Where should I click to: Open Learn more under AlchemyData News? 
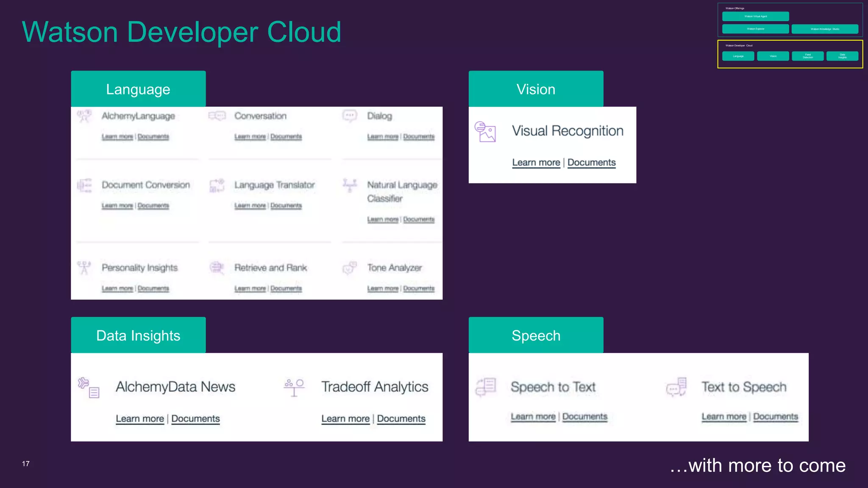[x=140, y=419]
